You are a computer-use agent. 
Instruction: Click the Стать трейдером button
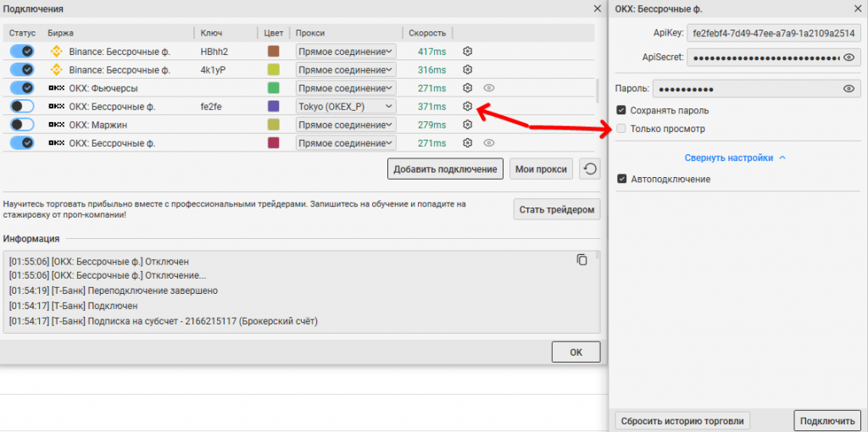557,209
